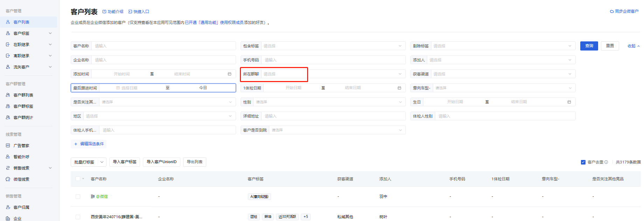Click the 导入客户UnionID button

tap(161, 162)
